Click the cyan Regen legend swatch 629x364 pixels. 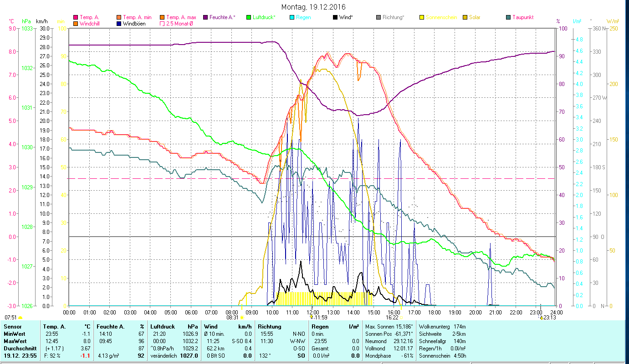point(292,17)
